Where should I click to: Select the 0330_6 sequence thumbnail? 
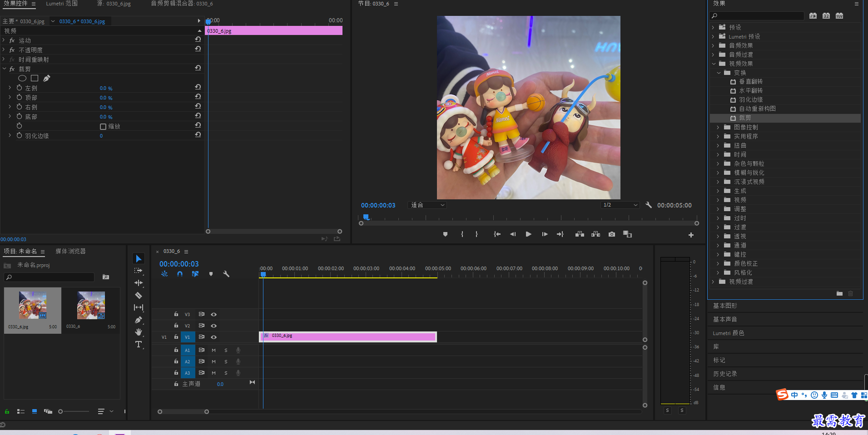(x=91, y=305)
